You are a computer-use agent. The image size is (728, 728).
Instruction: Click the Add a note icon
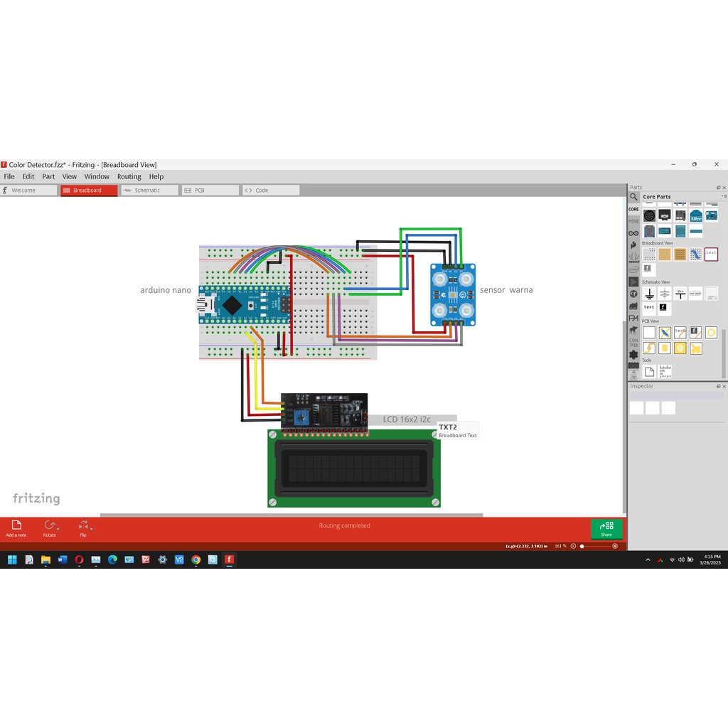tap(16, 526)
